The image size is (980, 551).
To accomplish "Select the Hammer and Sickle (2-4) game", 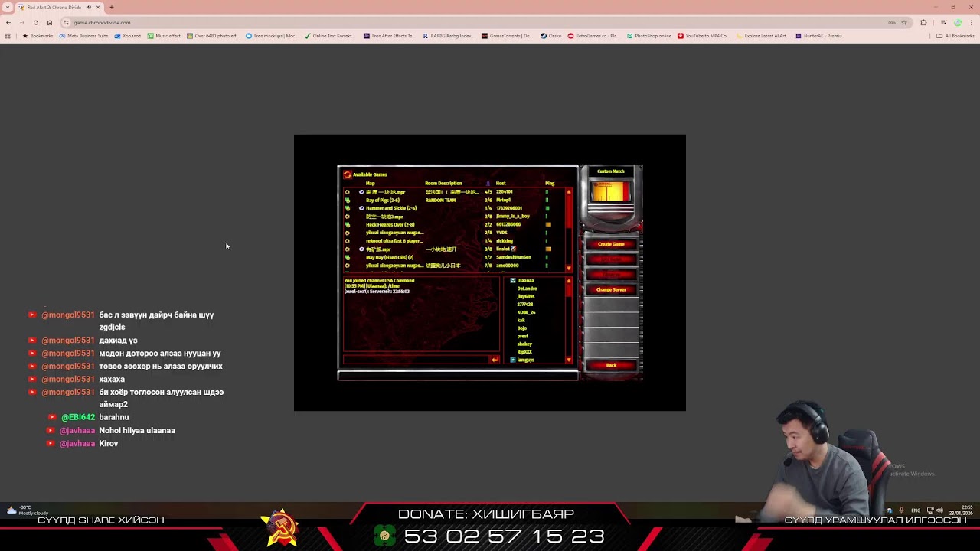I will (x=456, y=208).
